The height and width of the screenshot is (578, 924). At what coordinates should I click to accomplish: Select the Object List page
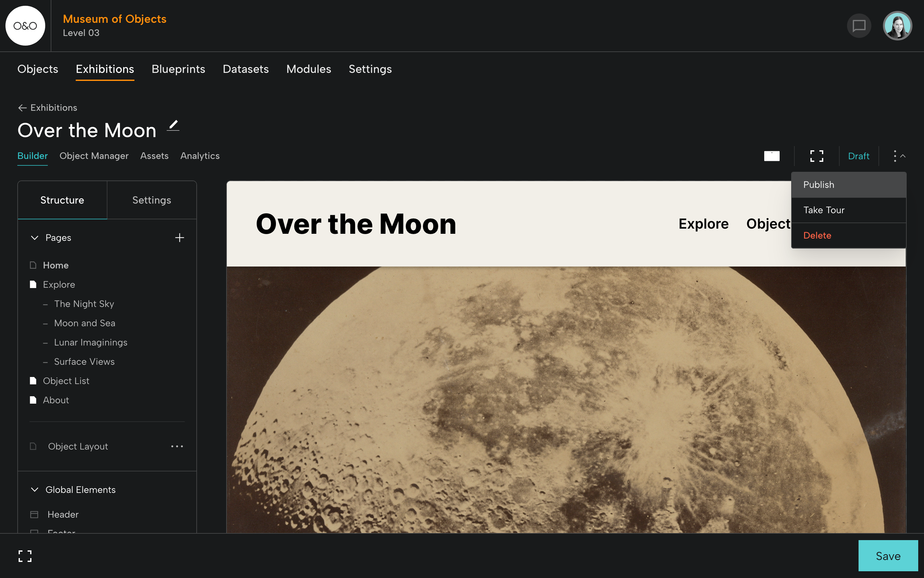tap(66, 381)
